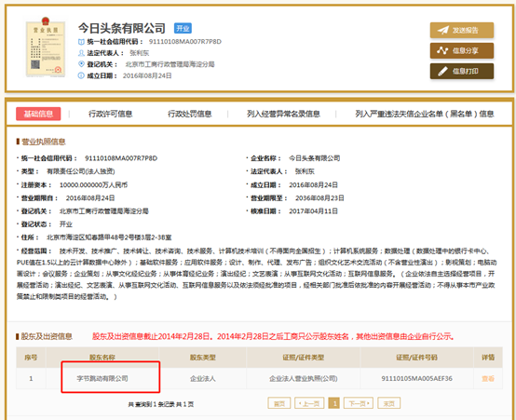Click the 发送报告 button
This screenshot has width=516, height=420.
[x=462, y=31]
